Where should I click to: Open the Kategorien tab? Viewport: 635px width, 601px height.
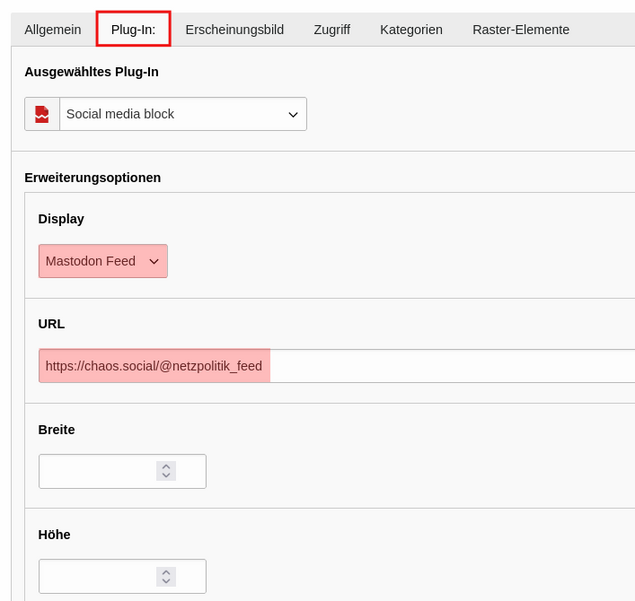point(411,30)
